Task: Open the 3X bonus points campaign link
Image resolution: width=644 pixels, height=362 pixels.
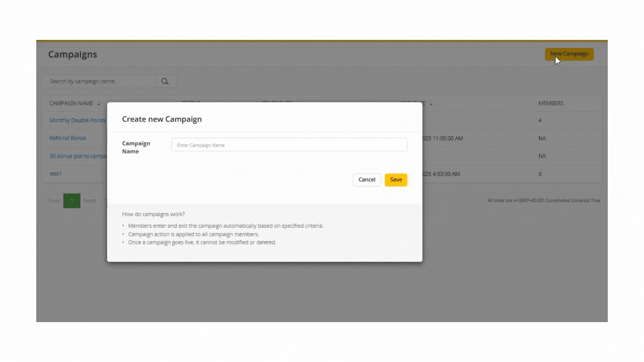Action: pos(77,156)
